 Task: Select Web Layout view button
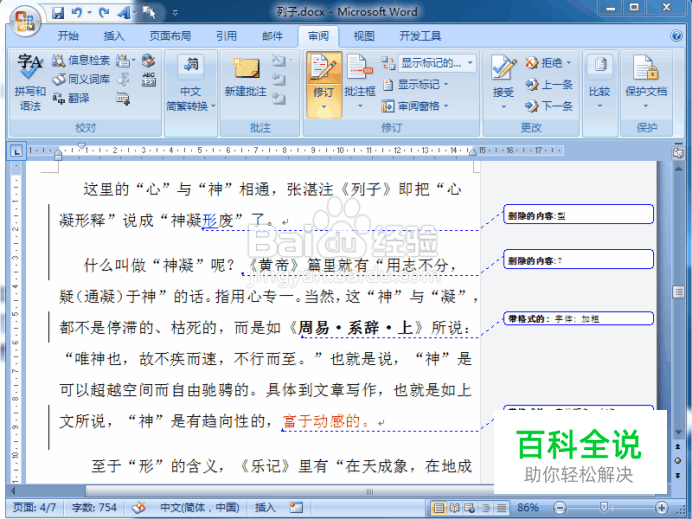pos(470,508)
